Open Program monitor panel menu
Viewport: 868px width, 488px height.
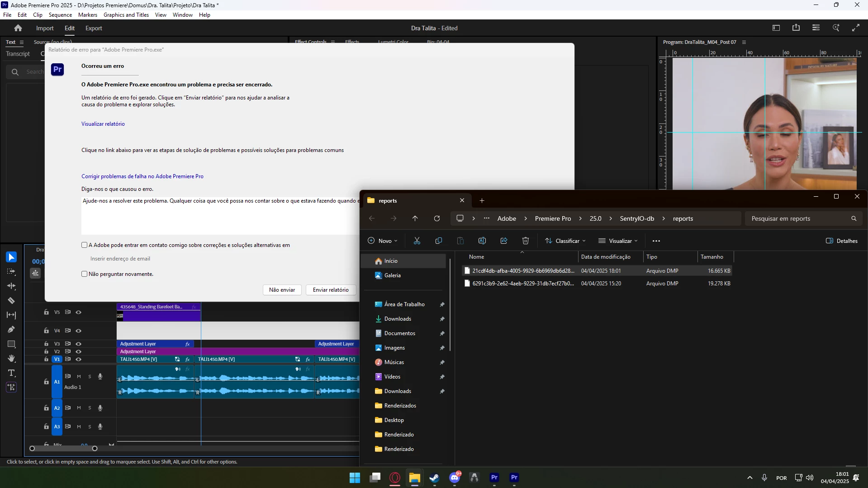(744, 43)
